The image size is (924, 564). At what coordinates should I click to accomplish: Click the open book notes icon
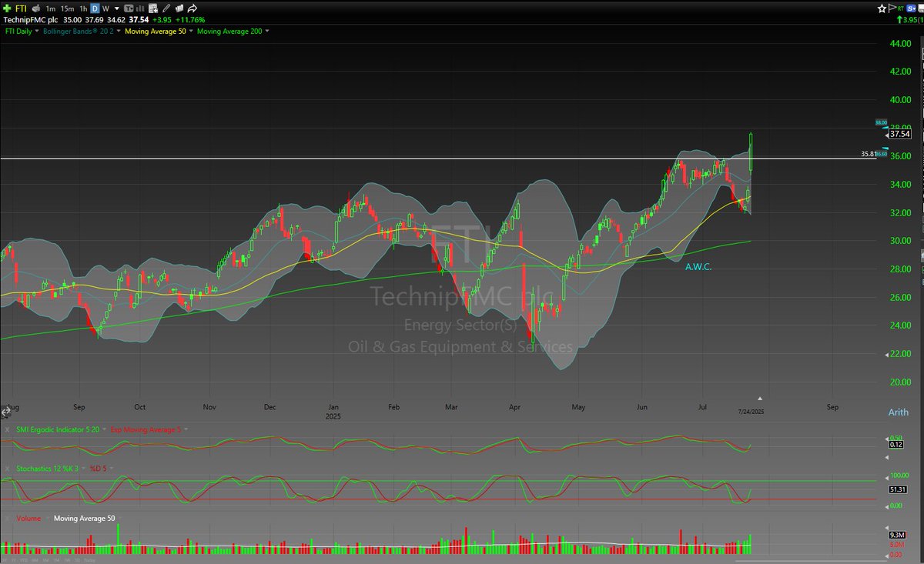click(x=179, y=8)
